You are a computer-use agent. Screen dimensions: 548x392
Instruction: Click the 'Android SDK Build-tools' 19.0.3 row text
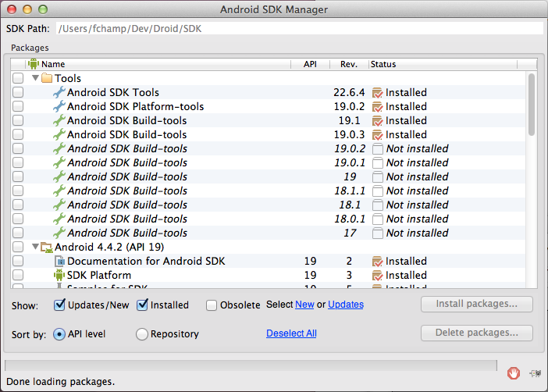[x=127, y=134]
